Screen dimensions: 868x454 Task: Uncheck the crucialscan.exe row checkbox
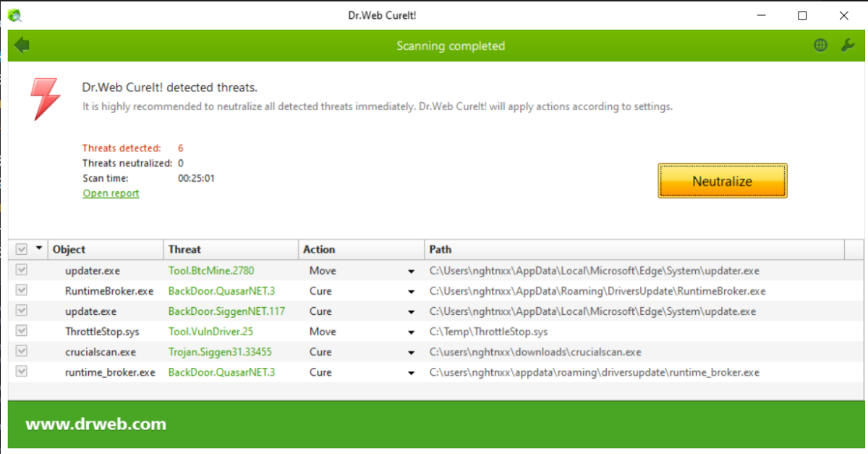[x=22, y=351]
